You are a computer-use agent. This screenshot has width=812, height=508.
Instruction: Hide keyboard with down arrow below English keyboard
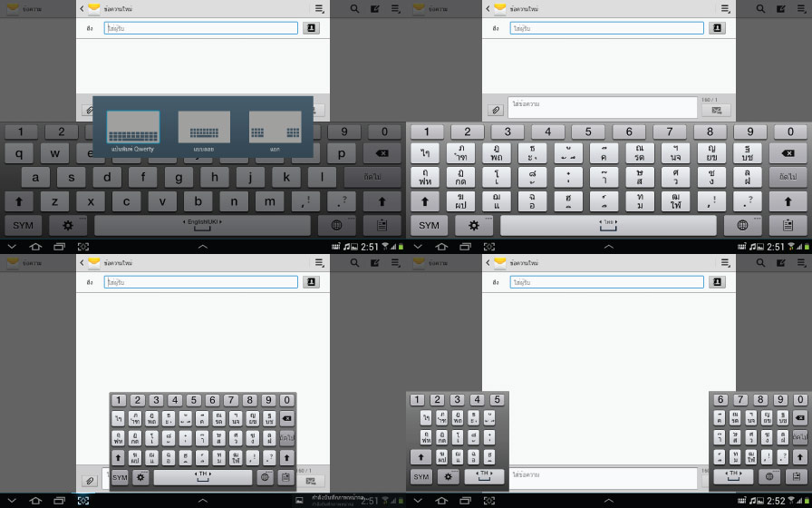(x=12, y=247)
